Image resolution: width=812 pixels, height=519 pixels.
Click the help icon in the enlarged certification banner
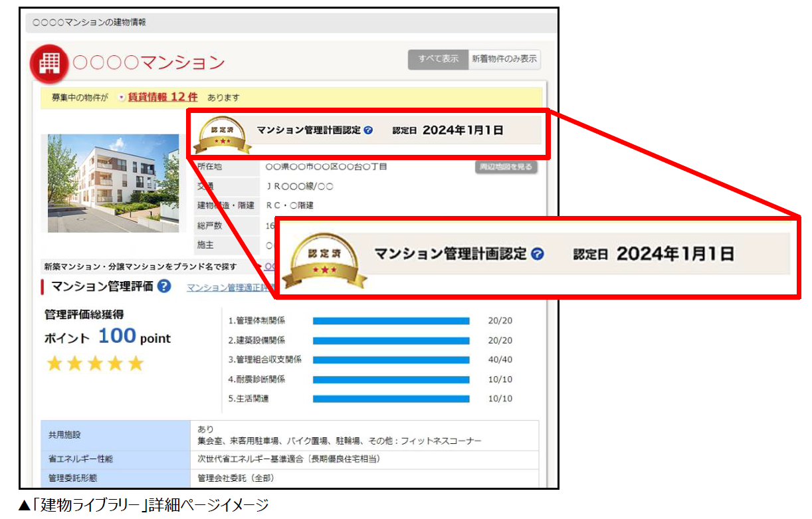(x=539, y=254)
